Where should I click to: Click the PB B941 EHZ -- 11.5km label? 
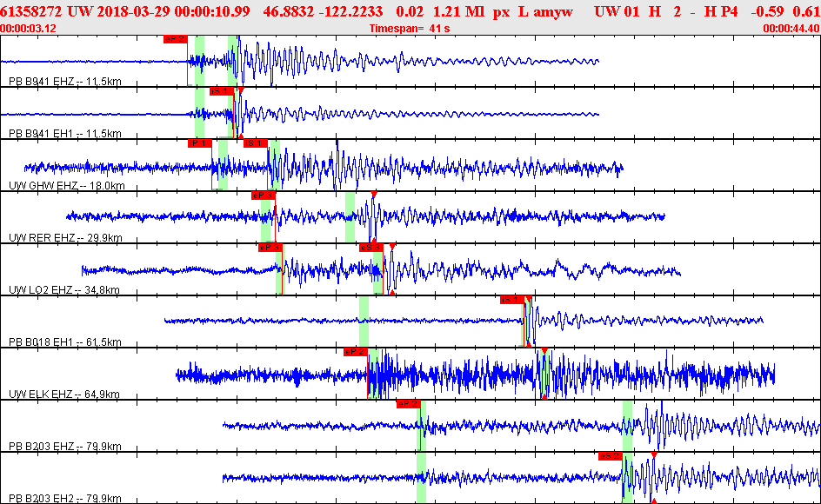tap(65, 82)
